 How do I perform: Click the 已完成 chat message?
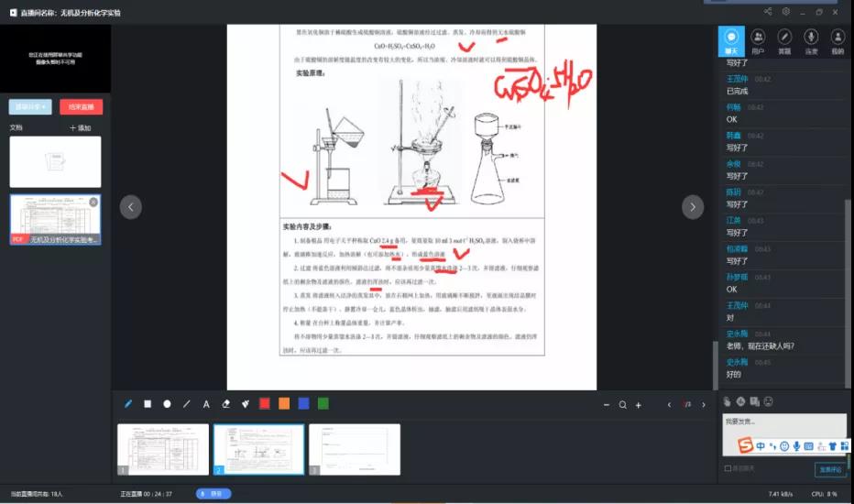click(737, 91)
